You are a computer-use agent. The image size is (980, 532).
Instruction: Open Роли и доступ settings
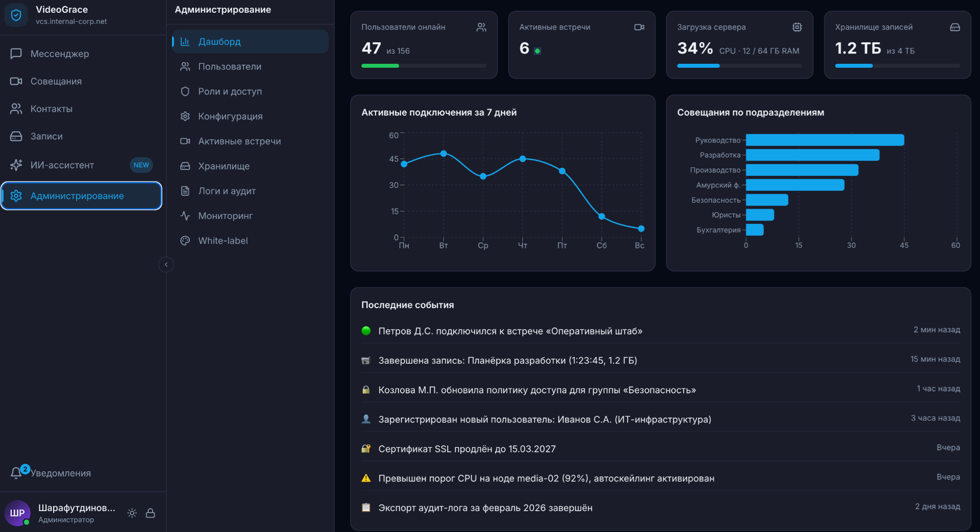tap(250, 91)
